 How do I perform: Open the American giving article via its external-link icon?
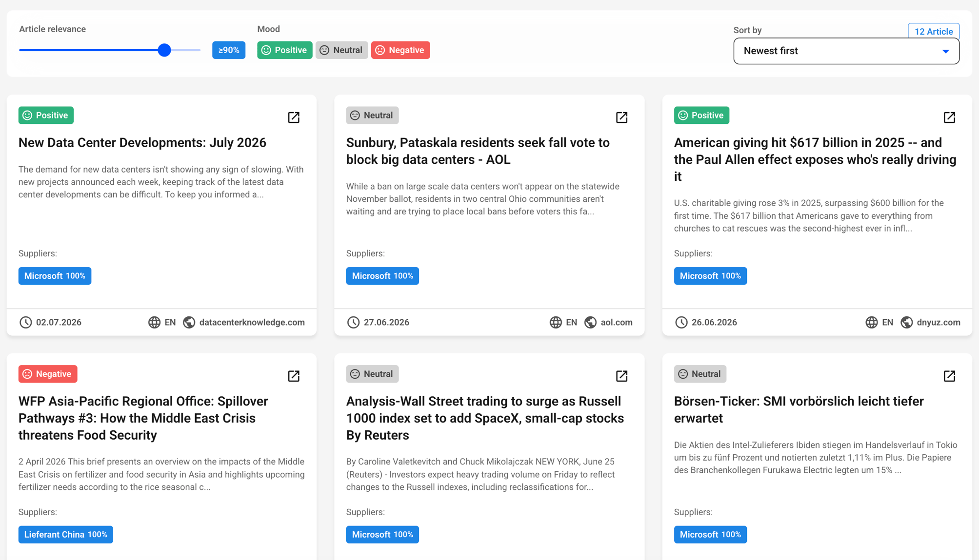tap(949, 117)
